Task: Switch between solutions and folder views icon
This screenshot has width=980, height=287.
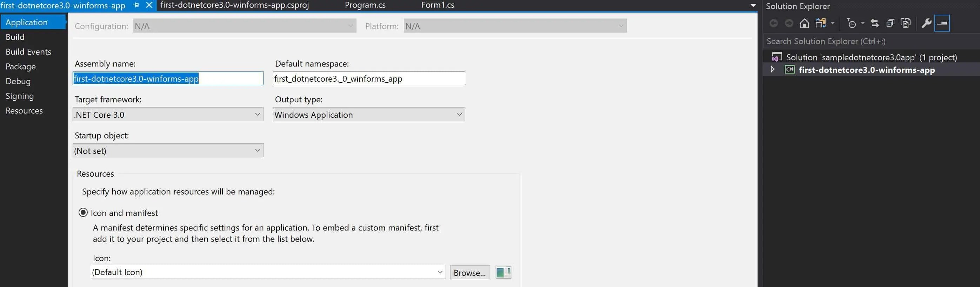Action: point(821,23)
